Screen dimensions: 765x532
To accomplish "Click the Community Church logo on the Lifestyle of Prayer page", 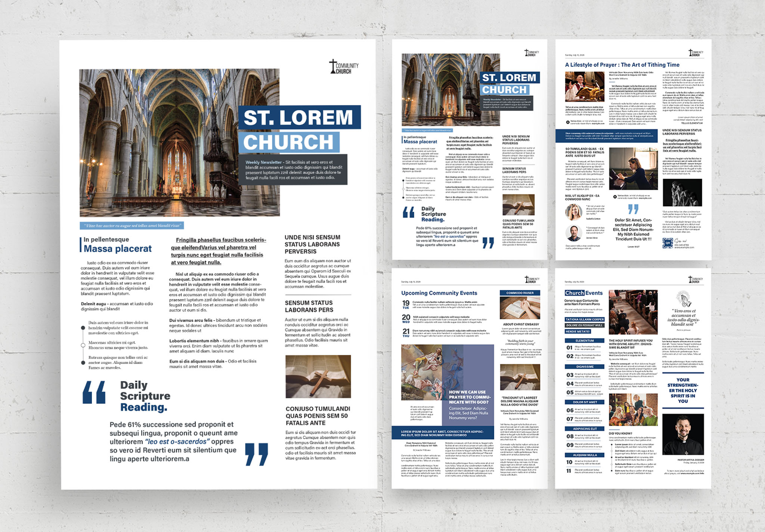I will pyautogui.click(x=696, y=53).
